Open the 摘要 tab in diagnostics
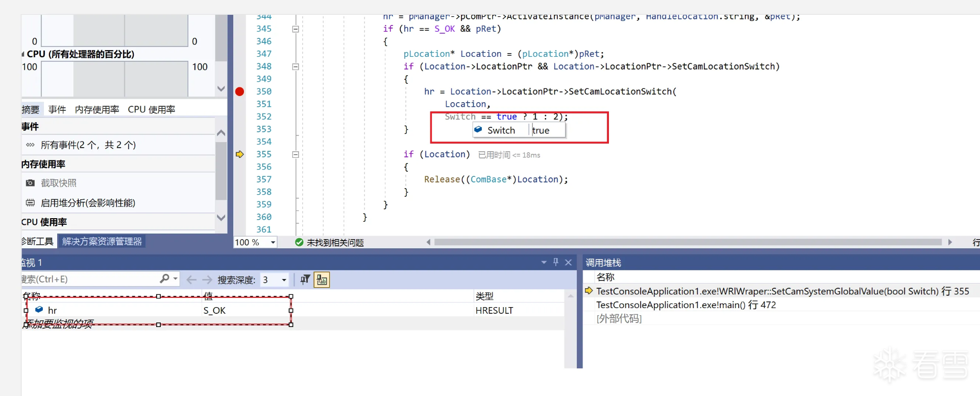Screen dimensions: 980x396 tap(31, 109)
